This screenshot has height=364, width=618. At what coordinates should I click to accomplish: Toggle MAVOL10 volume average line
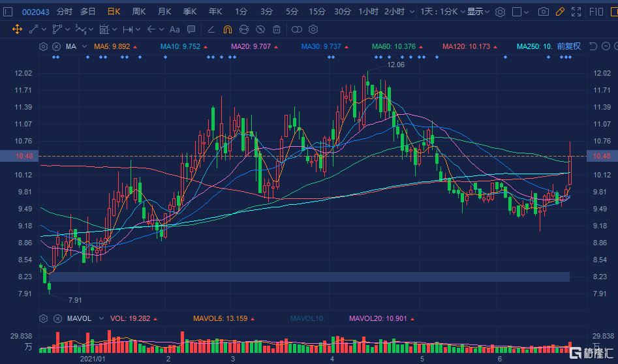tap(305, 318)
